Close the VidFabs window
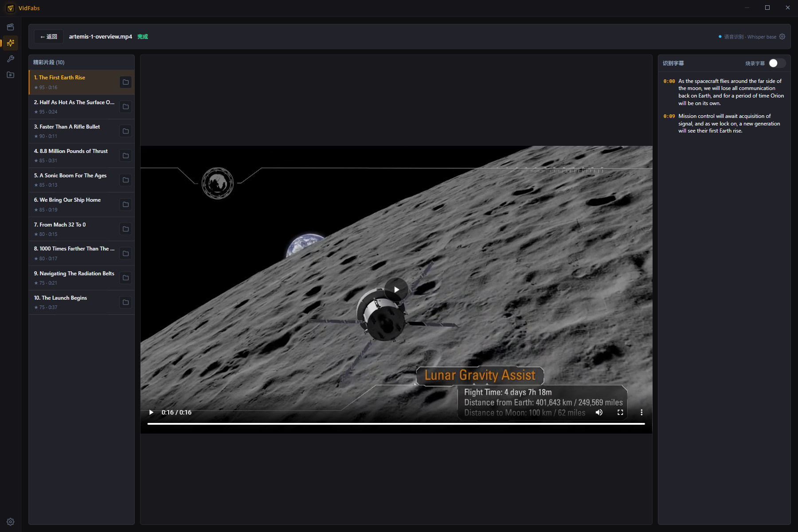Screen dimensions: 798x532 [788, 8]
